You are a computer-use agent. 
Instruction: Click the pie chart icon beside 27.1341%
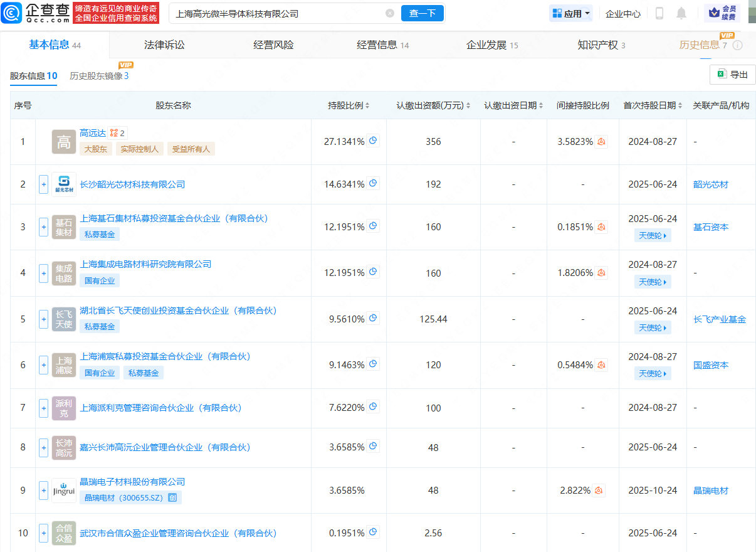click(374, 141)
